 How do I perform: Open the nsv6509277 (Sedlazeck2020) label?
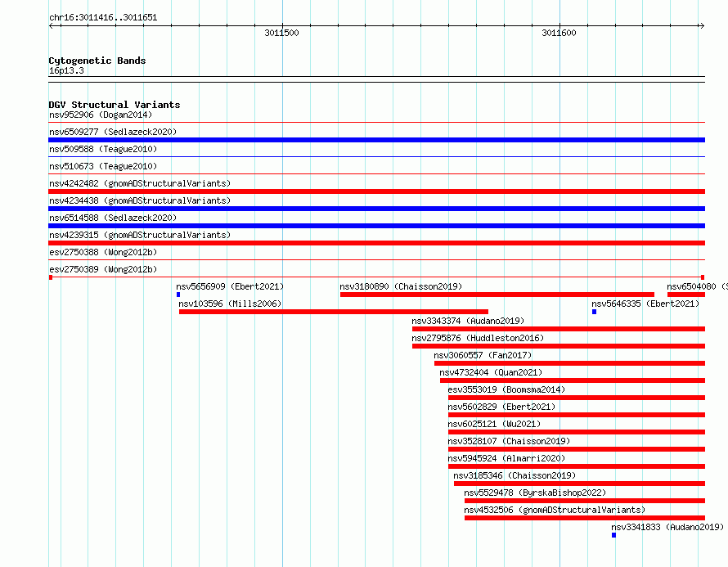point(113,132)
